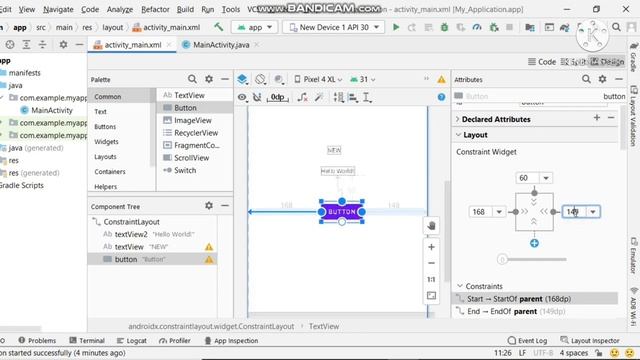
Task: Collapse the Constraints list
Action: (x=460, y=286)
